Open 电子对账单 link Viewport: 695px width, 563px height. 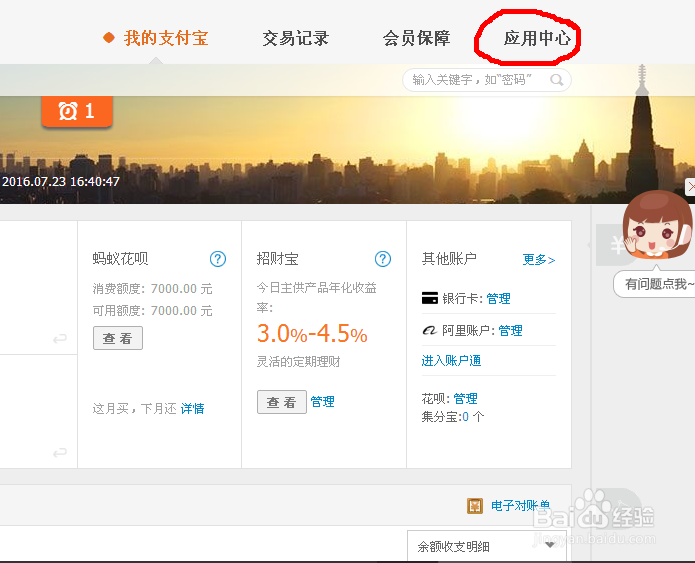click(520, 506)
